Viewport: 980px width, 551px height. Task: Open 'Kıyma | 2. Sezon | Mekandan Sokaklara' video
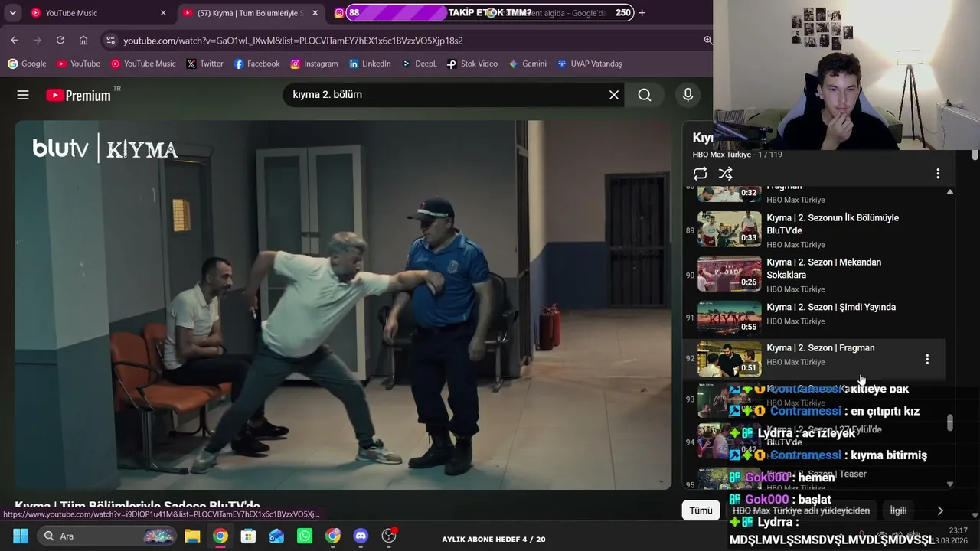pos(824,269)
